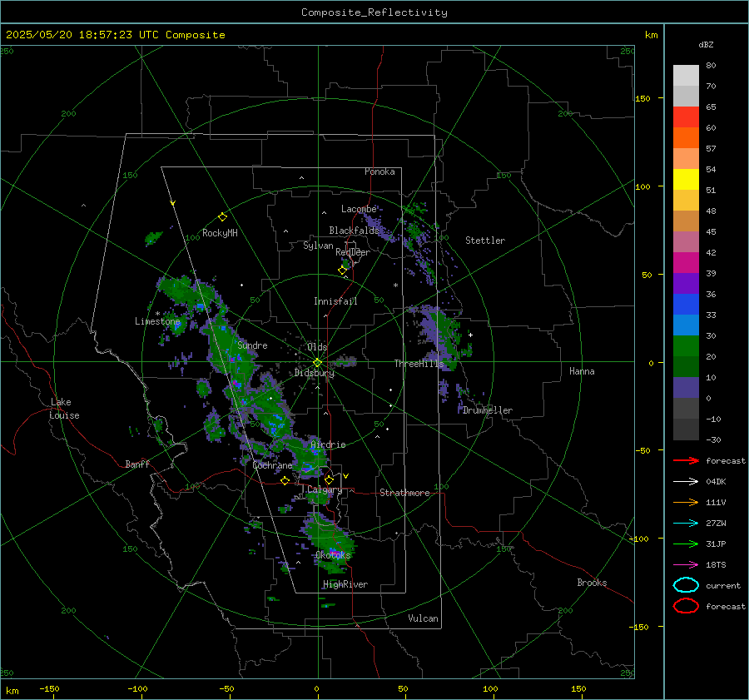Select the white 04DK arrow icon
This screenshot has height=700, width=749.
click(686, 481)
